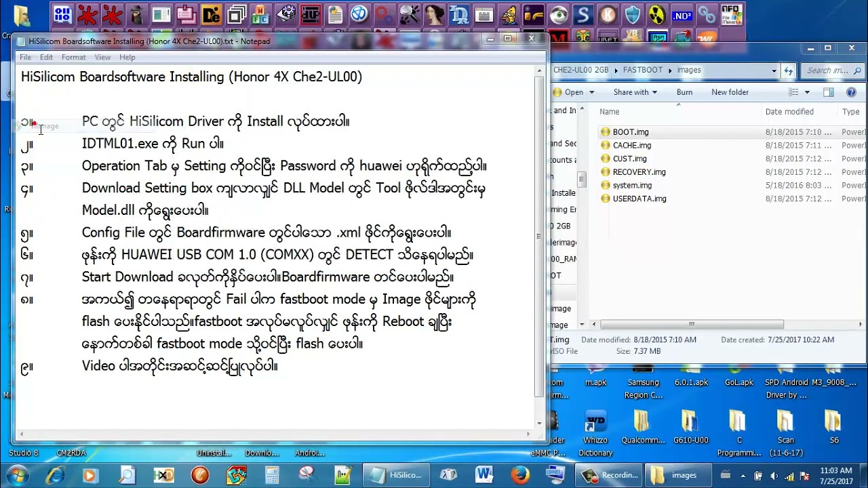Open the Windows Start menu
The image size is (868, 488).
coord(16,475)
